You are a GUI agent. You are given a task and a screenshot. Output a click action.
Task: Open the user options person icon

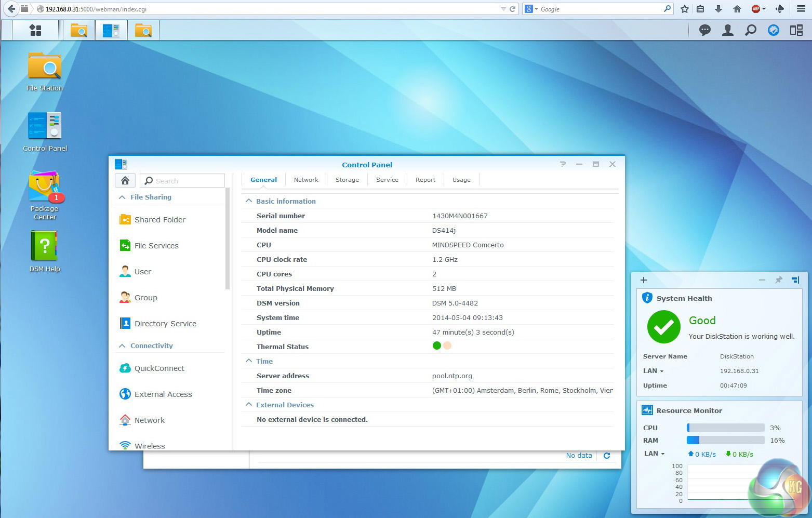point(727,30)
